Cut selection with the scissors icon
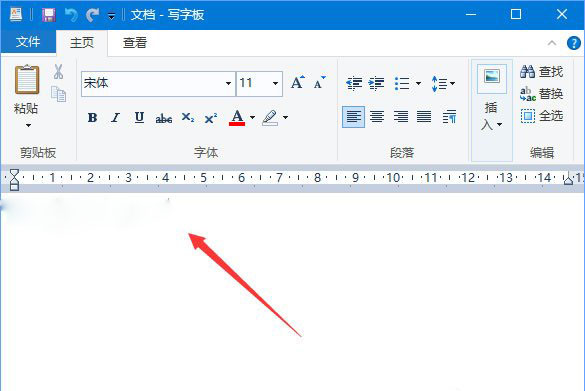This screenshot has height=391, width=585. [58, 72]
